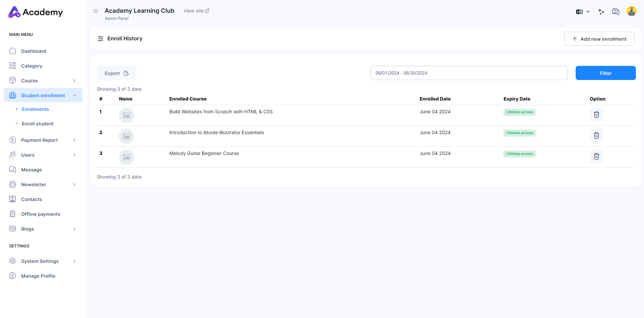Click Add new enrollment button

point(599,39)
